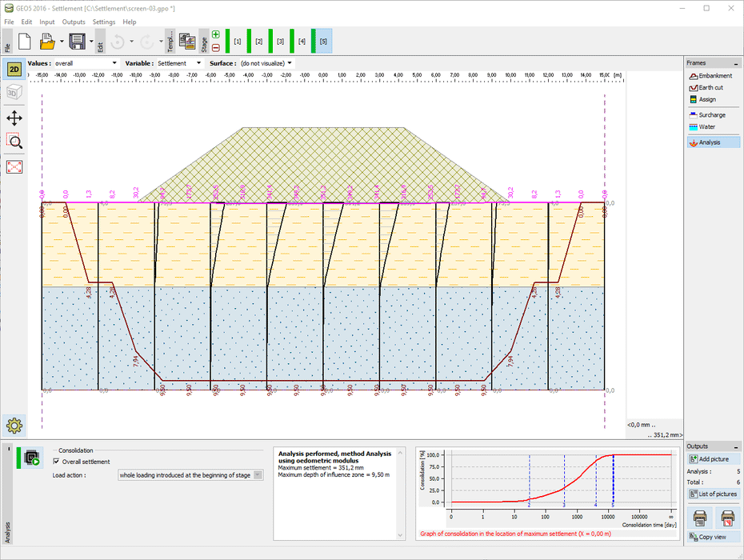Image resolution: width=744 pixels, height=560 pixels.
Task: Click the New file icon
Action: point(24,41)
